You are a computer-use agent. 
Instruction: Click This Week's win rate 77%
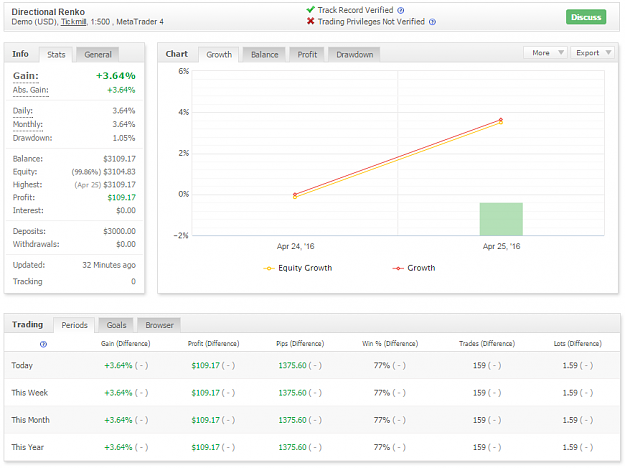click(x=381, y=393)
